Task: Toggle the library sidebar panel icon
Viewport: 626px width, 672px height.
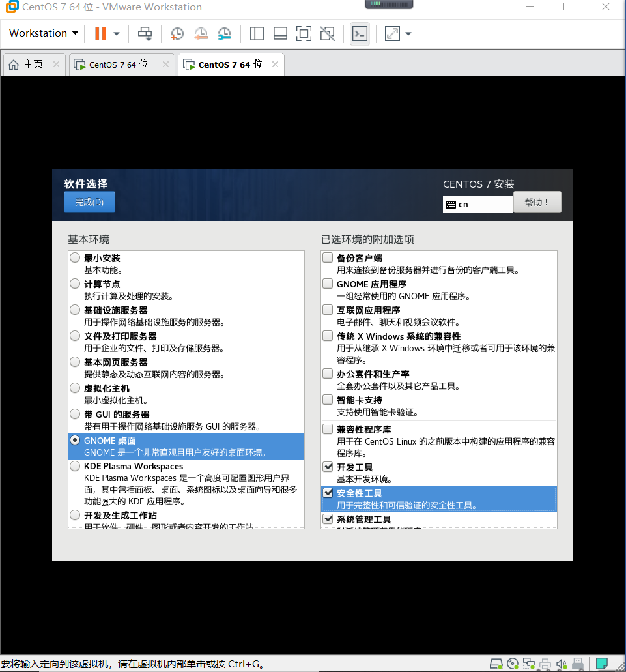Action: pos(257,33)
